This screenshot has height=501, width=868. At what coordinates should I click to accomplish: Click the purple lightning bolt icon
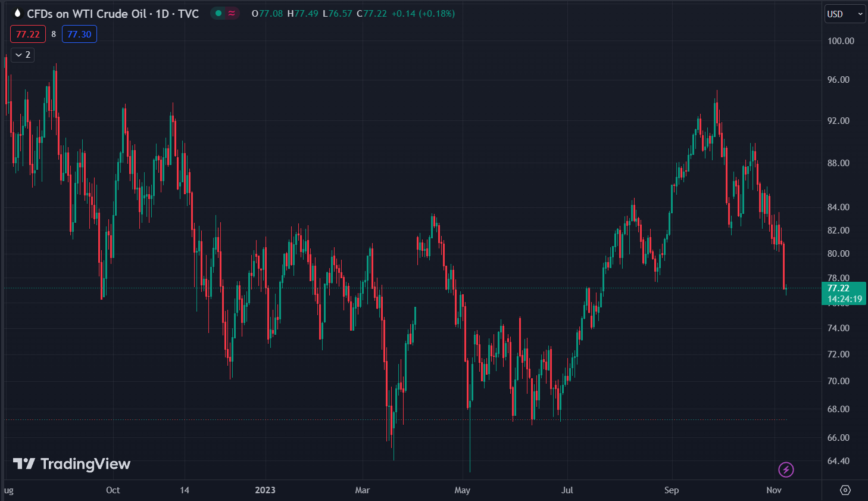786,469
